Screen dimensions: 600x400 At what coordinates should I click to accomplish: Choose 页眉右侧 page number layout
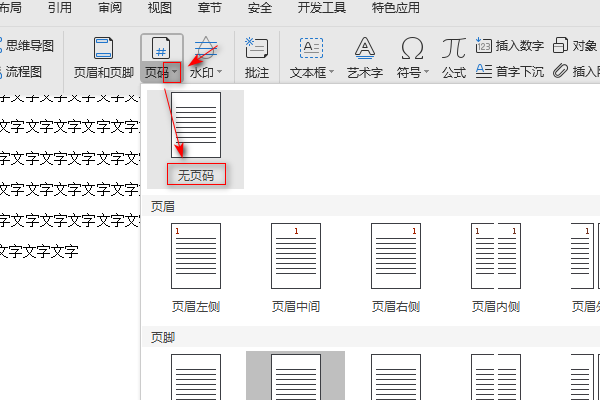pyautogui.click(x=396, y=256)
